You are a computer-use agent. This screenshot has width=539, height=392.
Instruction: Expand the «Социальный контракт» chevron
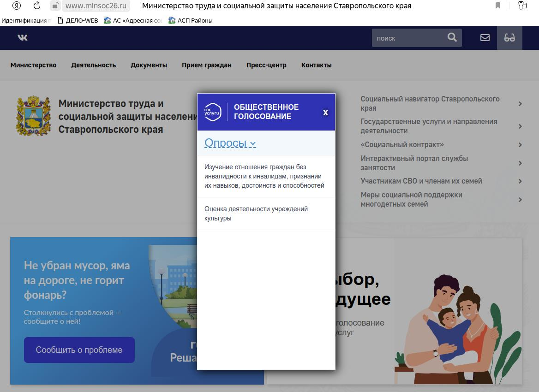pyautogui.click(x=520, y=145)
